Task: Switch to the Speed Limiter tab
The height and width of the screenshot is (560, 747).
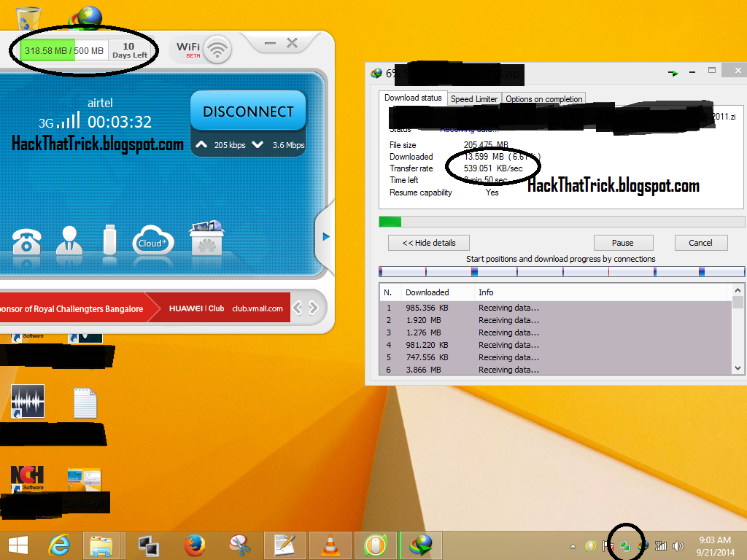Action: (x=474, y=98)
